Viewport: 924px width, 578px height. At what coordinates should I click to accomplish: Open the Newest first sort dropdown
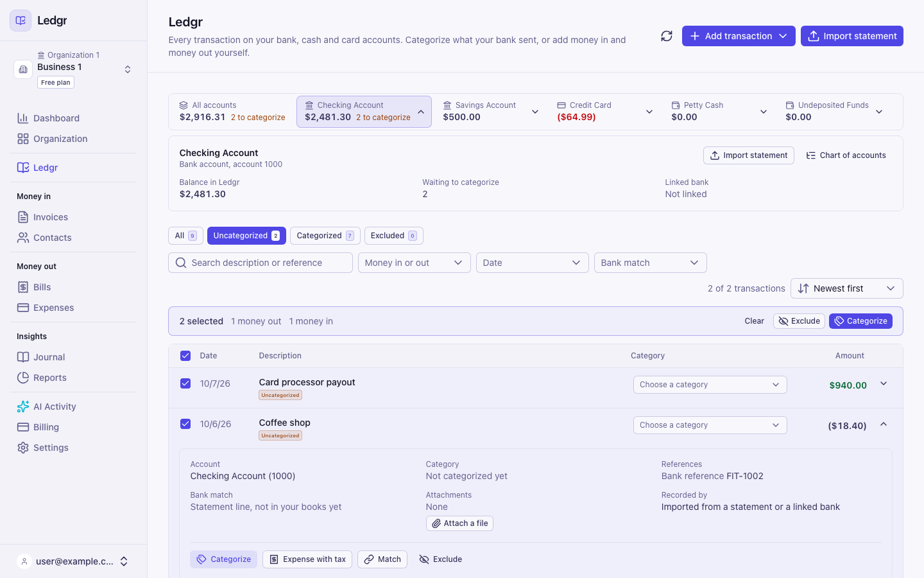(847, 288)
